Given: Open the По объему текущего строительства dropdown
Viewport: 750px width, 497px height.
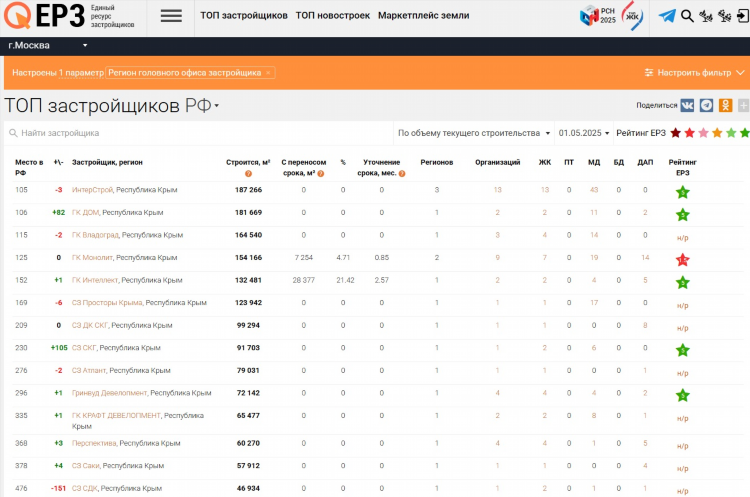Looking at the screenshot, I should (474, 133).
